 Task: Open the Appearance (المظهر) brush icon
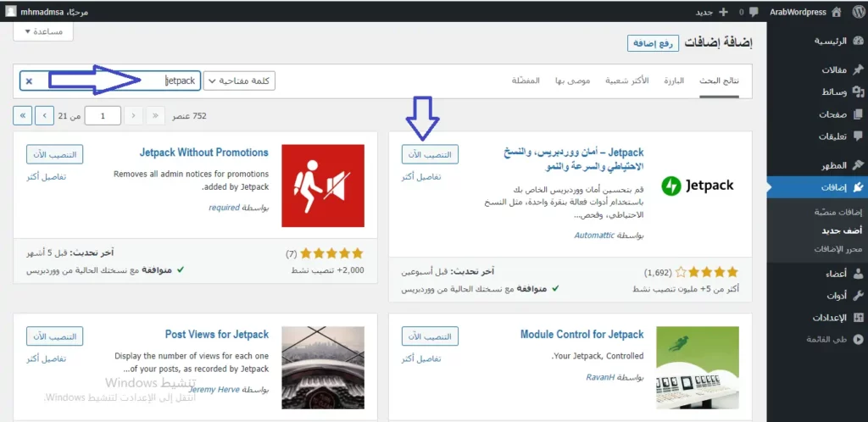858,165
